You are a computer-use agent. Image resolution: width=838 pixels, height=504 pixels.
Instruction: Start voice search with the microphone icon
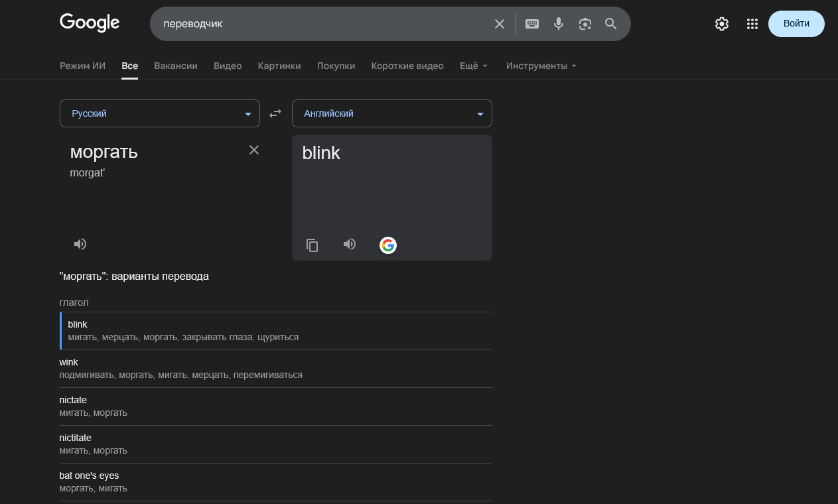click(559, 24)
